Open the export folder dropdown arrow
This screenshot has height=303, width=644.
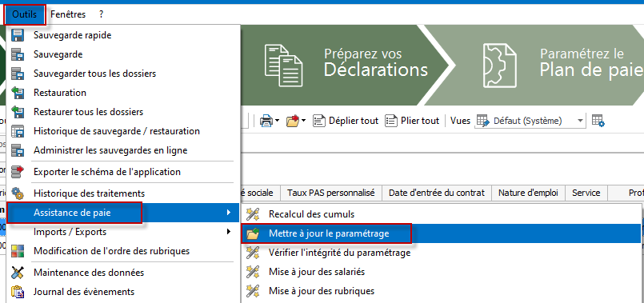[304, 121]
